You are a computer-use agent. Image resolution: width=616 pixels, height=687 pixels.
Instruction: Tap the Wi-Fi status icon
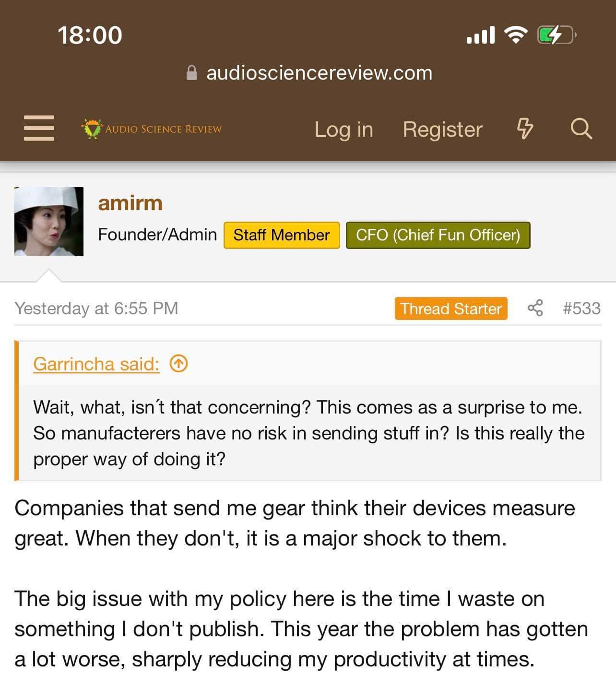click(515, 35)
